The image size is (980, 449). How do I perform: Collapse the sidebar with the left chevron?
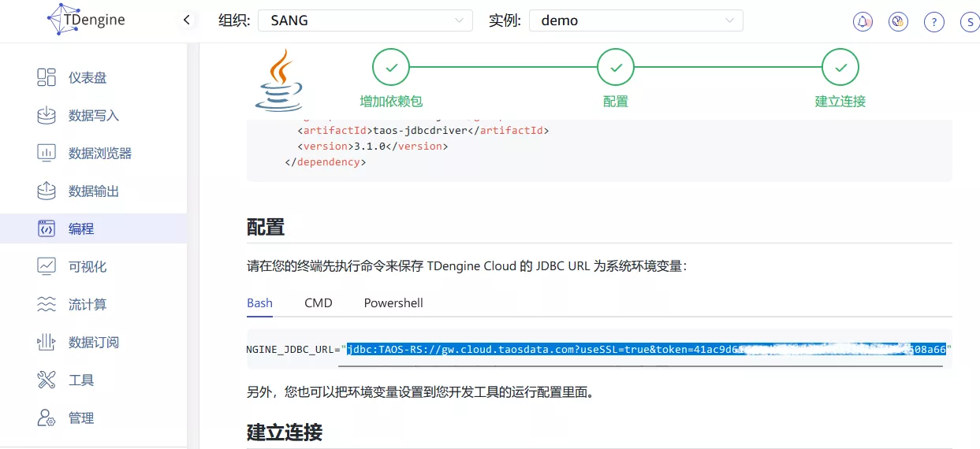(x=187, y=20)
